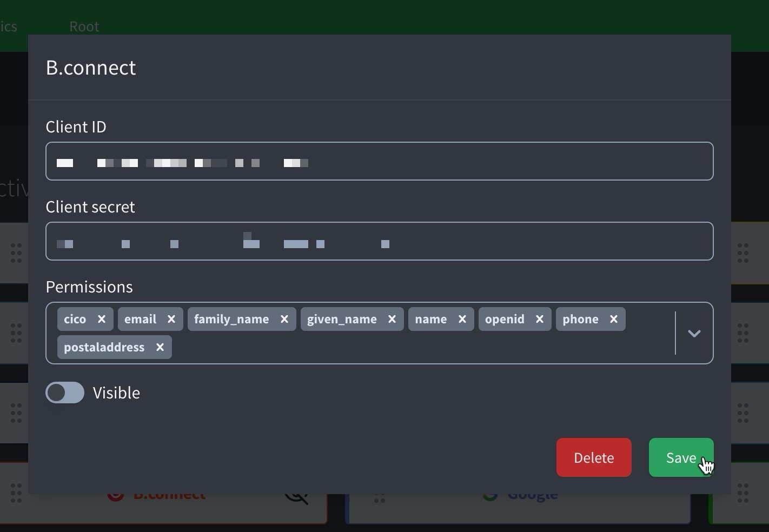The width and height of the screenshot is (769, 532).
Task: Remove the email permission tag
Action: (x=171, y=319)
